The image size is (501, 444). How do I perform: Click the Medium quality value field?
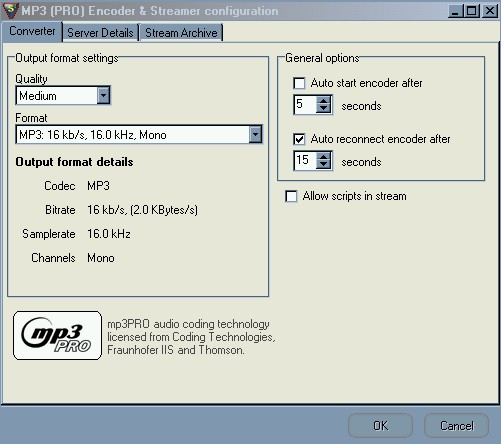pos(57,96)
